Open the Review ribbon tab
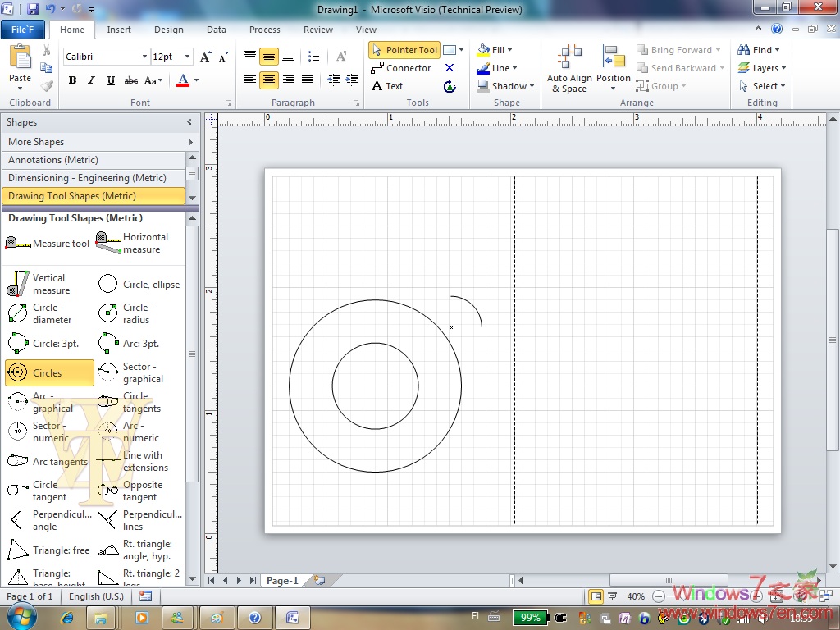The width and height of the screenshot is (840, 630). pyautogui.click(x=318, y=30)
